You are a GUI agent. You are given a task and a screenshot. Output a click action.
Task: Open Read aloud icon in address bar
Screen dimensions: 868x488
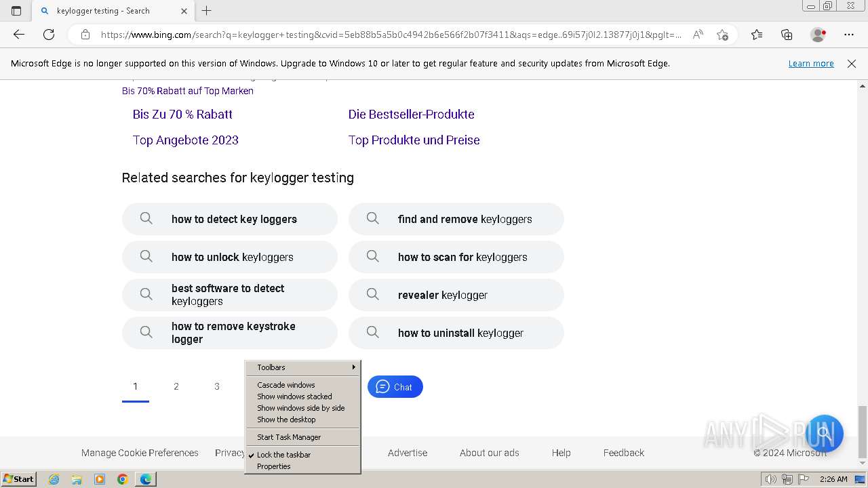[x=698, y=35]
